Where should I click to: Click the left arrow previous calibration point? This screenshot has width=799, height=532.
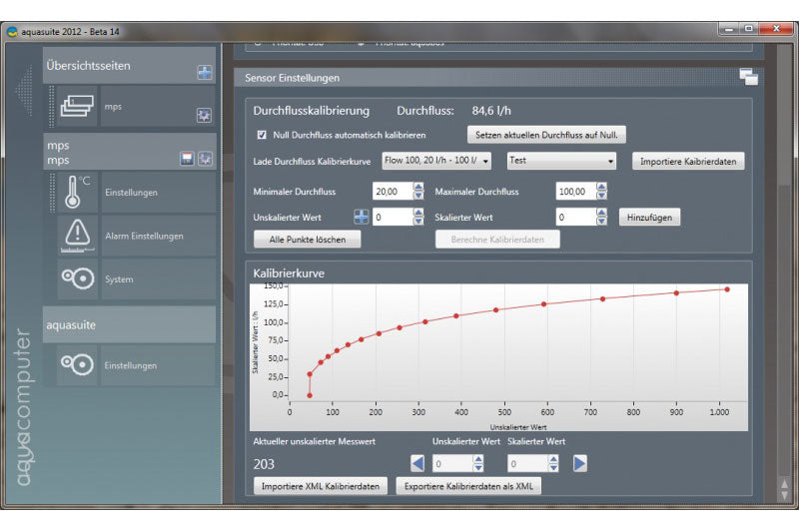tap(417, 463)
